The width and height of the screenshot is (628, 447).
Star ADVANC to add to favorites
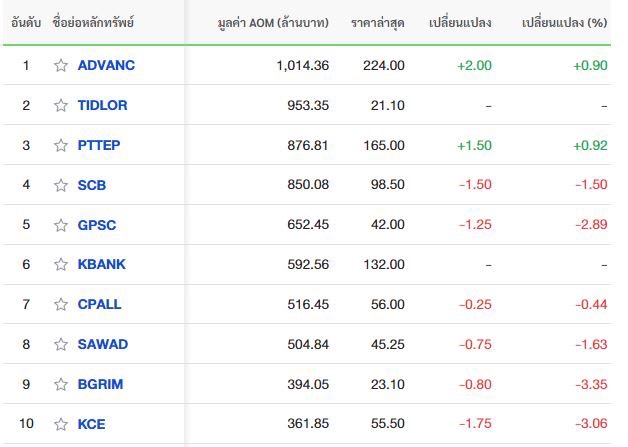[x=61, y=65]
